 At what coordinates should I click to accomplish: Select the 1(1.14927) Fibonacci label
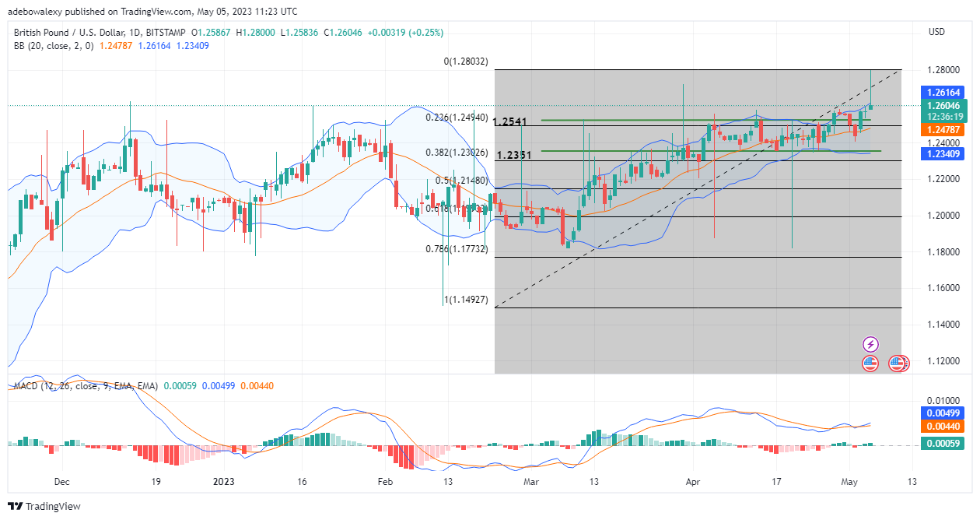(x=465, y=299)
